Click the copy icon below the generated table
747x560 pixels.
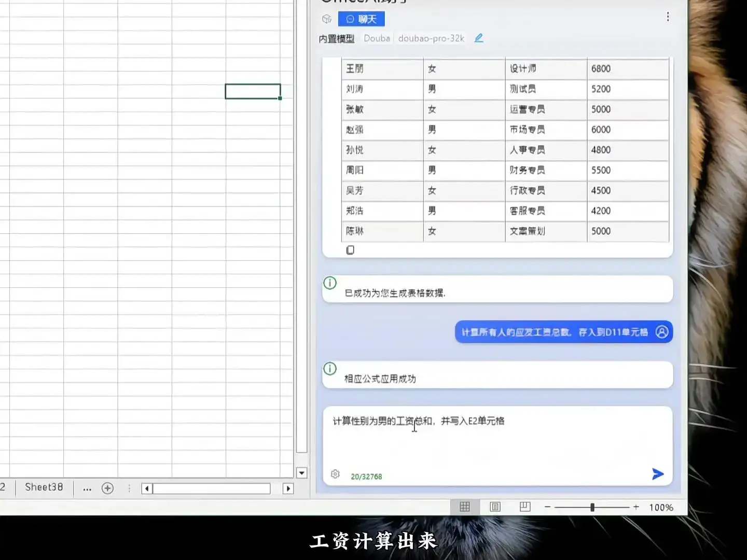pyautogui.click(x=350, y=250)
